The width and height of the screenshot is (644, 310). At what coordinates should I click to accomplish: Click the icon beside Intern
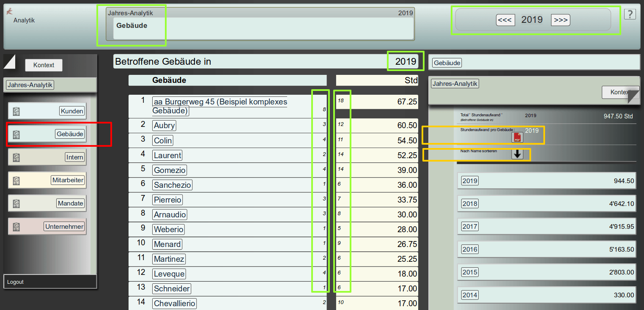pyautogui.click(x=16, y=157)
